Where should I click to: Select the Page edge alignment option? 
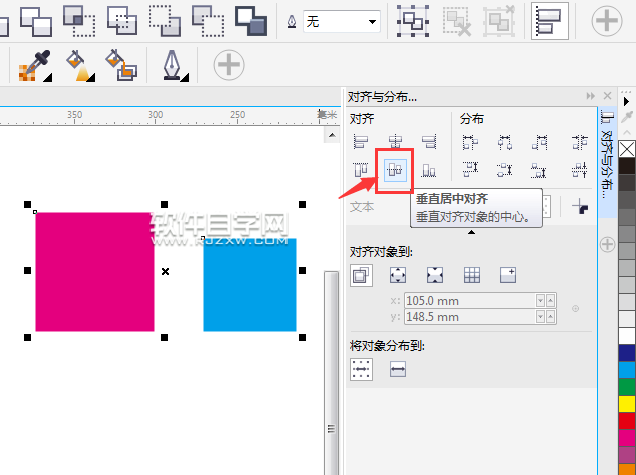click(x=398, y=275)
